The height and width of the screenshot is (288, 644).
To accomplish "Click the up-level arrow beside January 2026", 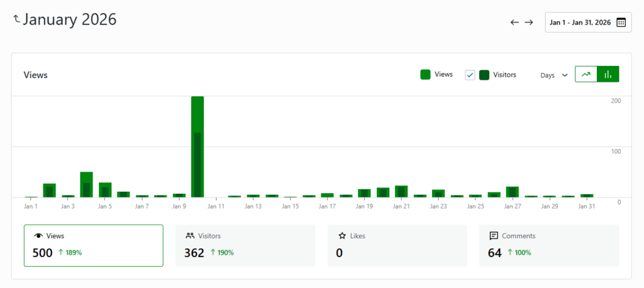I will (x=17, y=19).
